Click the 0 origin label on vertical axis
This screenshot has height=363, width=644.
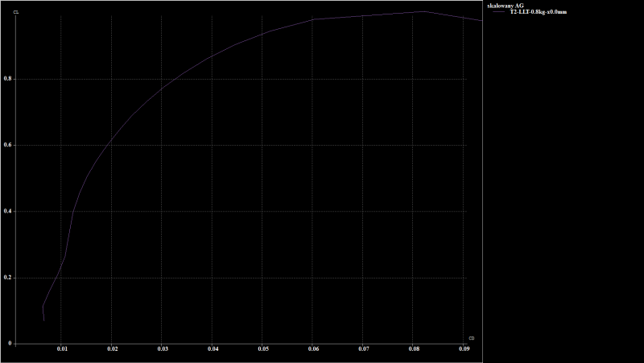pos(10,344)
